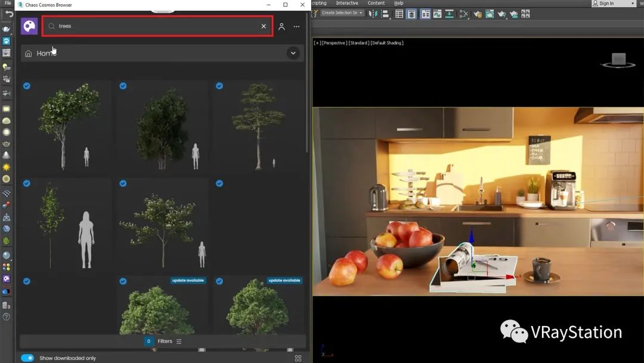The width and height of the screenshot is (644, 363).
Task: Expand the Home category chevron
Action: [x=293, y=53]
